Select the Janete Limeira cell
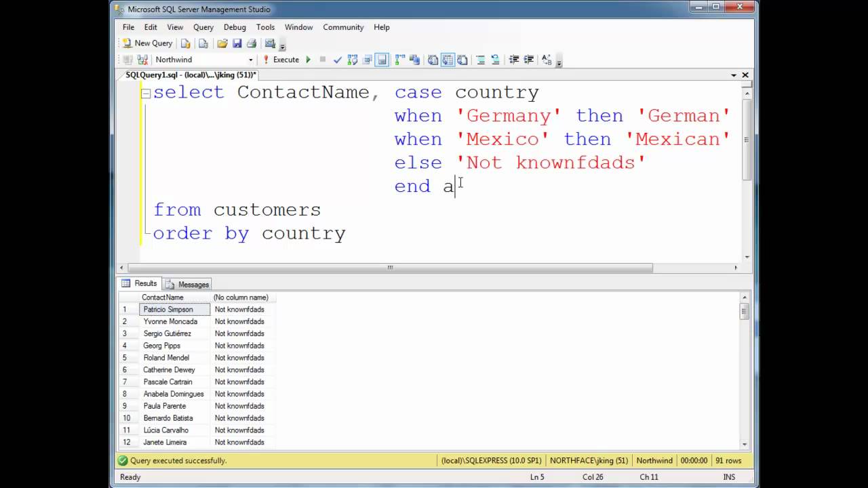The image size is (868, 488). point(175,443)
